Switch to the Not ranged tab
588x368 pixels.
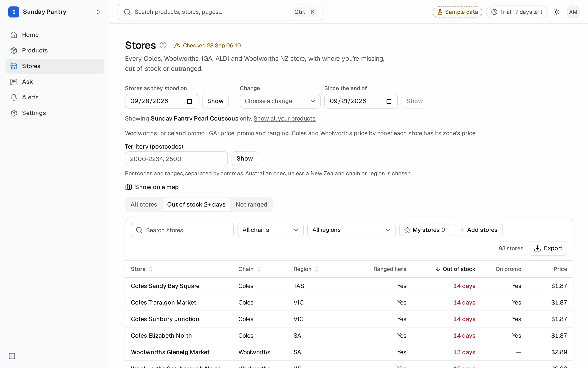point(252,205)
